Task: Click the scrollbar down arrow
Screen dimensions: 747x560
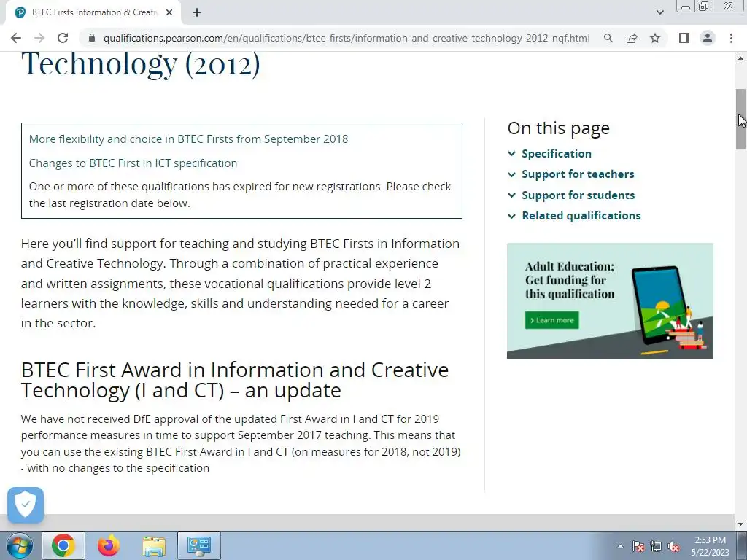Action: [741, 525]
